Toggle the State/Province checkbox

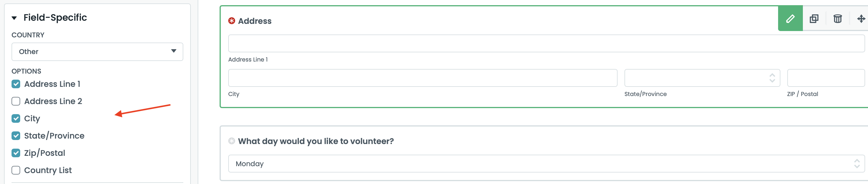[x=16, y=136]
